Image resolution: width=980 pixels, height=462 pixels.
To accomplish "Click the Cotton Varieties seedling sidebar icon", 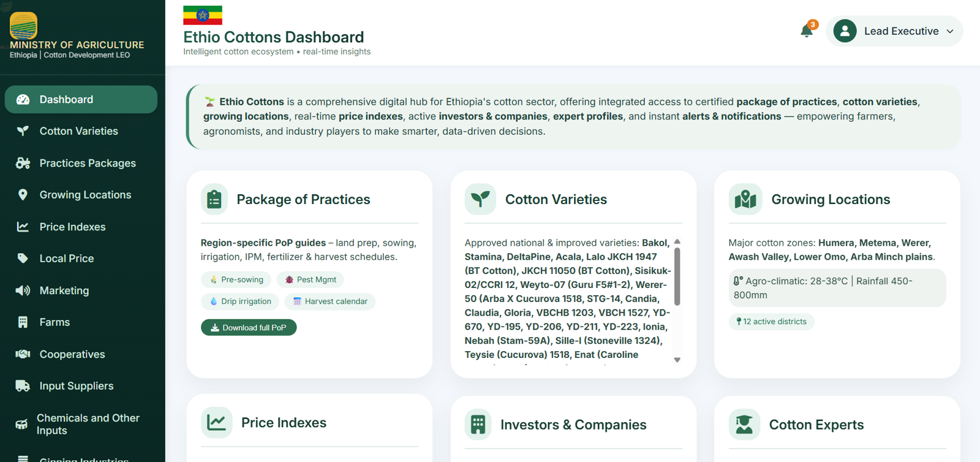I will click(23, 131).
